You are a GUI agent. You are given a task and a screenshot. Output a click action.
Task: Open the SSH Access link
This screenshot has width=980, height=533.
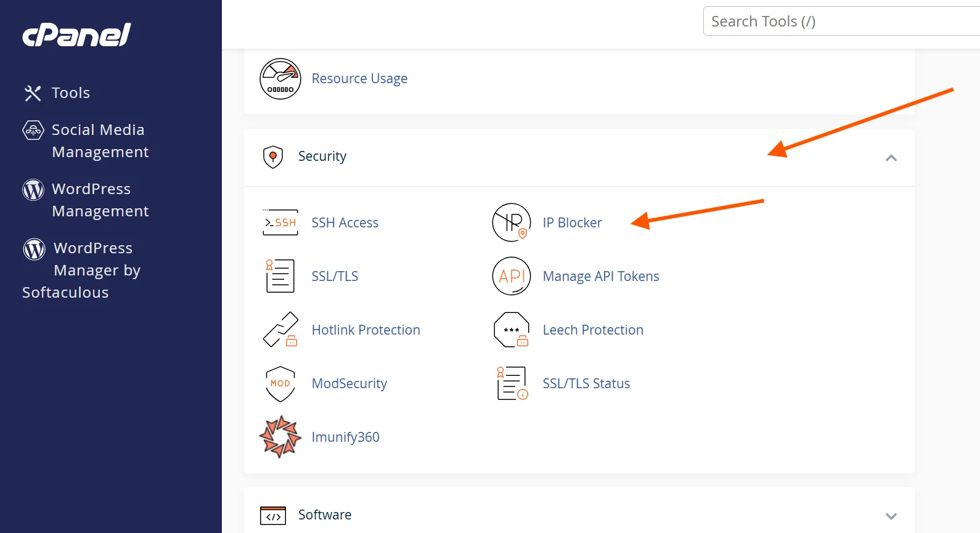[345, 222]
